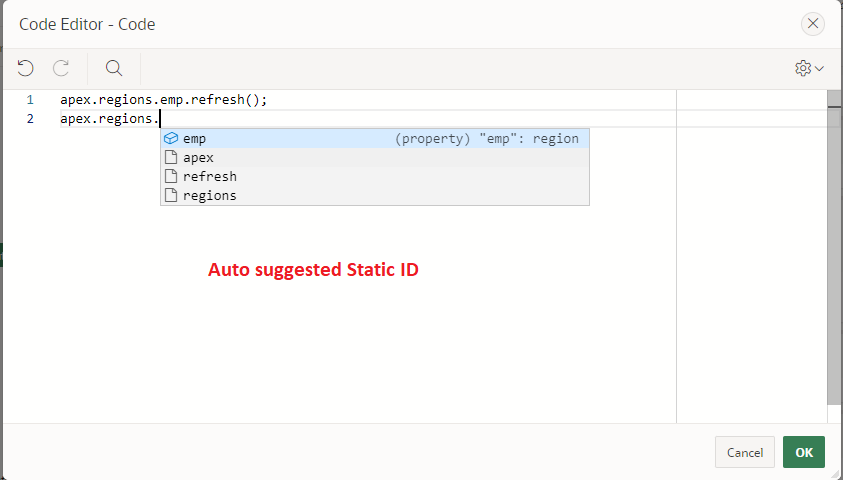Expand the editor settings gear menu
Viewport: 844px width, 486px height.
[x=809, y=68]
